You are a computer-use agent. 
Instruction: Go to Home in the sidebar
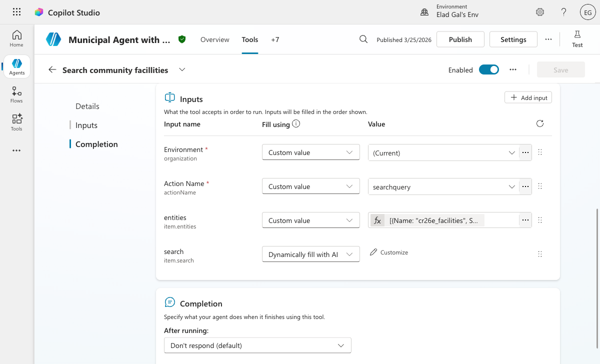pyautogui.click(x=16, y=38)
